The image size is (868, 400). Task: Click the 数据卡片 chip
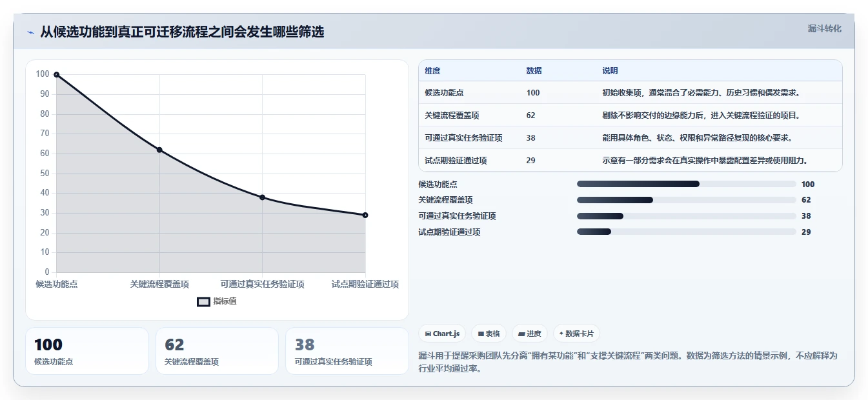[x=576, y=334]
